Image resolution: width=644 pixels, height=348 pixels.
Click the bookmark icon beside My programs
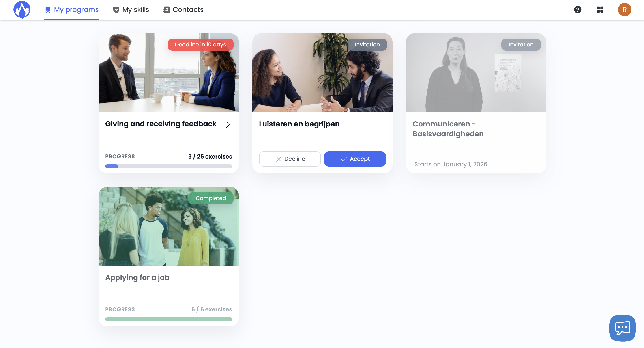coord(48,10)
